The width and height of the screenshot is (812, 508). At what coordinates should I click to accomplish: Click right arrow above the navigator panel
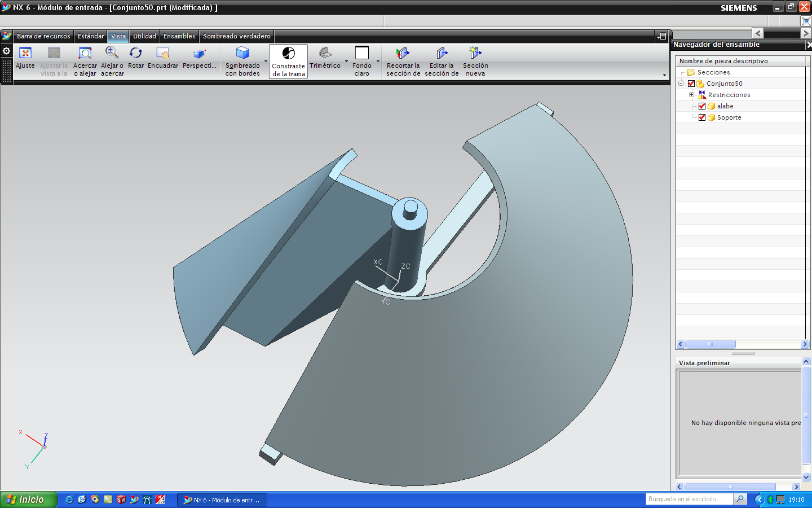point(806,33)
